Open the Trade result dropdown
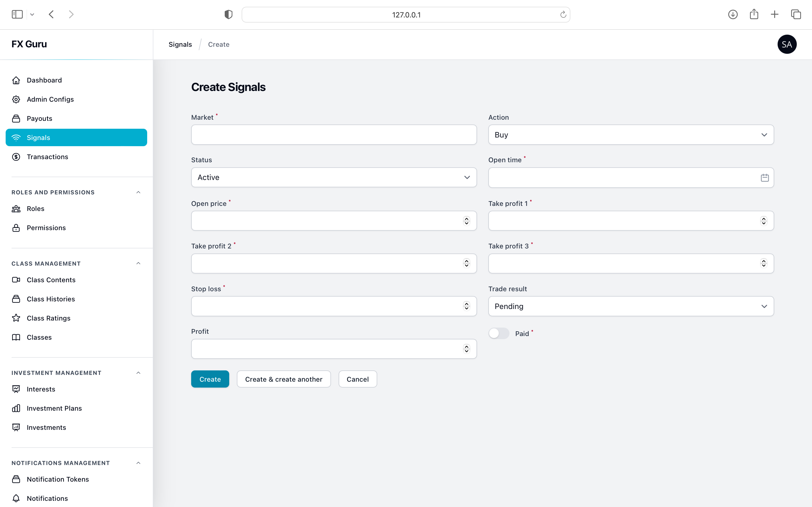 pyautogui.click(x=631, y=306)
